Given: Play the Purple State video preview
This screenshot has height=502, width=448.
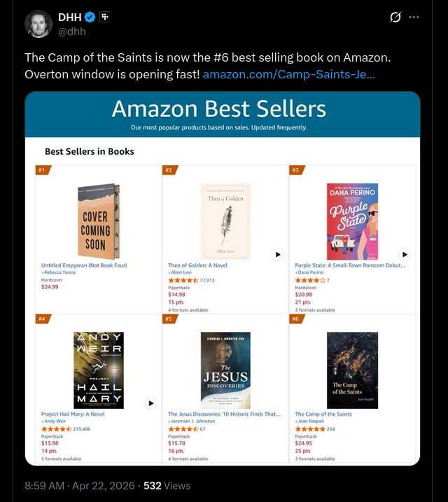Looking at the screenshot, I should click(405, 255).
